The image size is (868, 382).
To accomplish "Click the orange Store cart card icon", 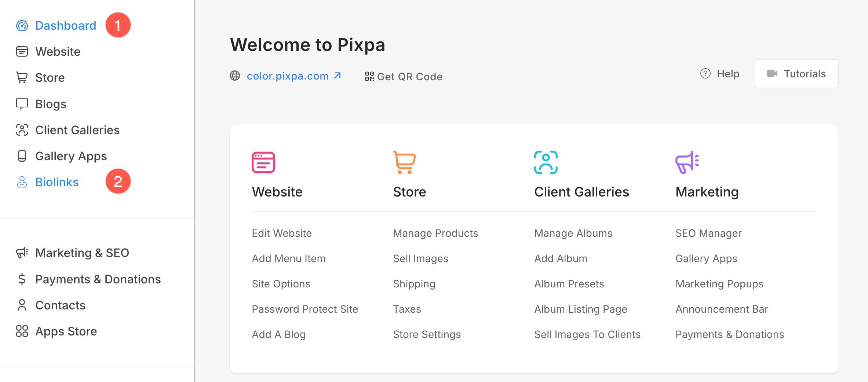I will click(x=404, y=162).
